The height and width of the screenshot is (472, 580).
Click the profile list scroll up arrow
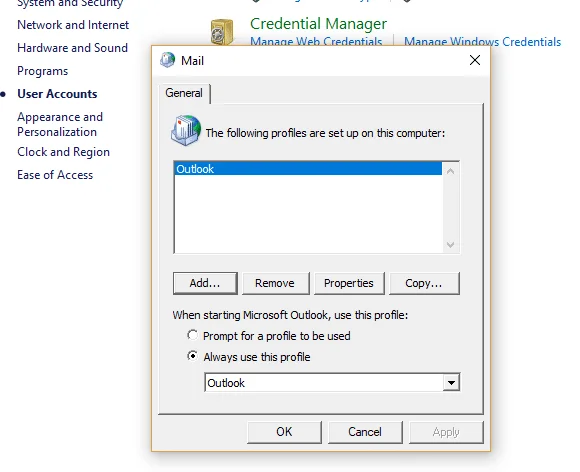click(451, 171)
